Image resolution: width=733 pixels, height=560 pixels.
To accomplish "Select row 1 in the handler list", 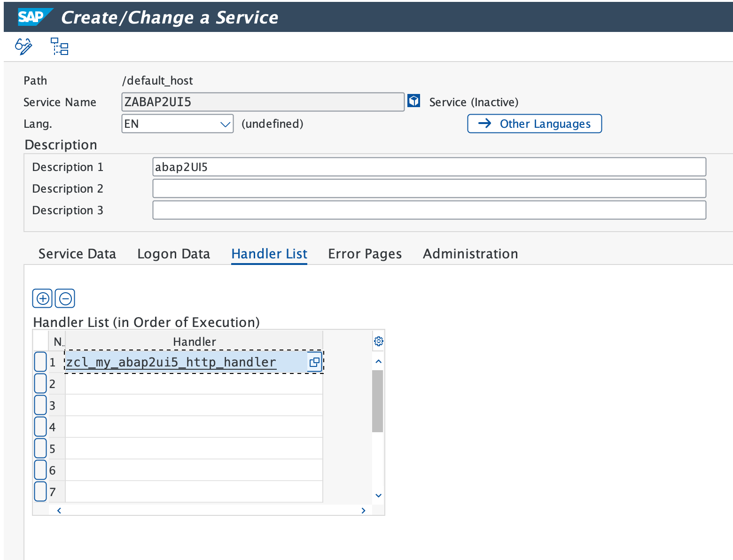I will [x=40, y=361].
